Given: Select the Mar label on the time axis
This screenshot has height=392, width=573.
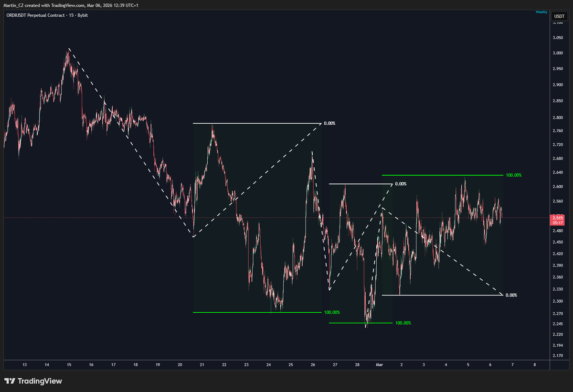Looking at the screenshot, I should click(380, 365).
